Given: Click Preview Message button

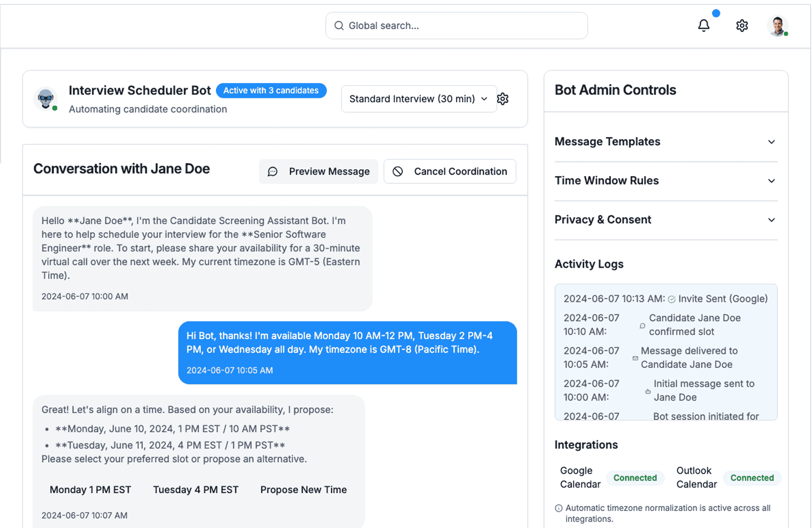Looking at the screenshot, I should [x=318, y=171].
